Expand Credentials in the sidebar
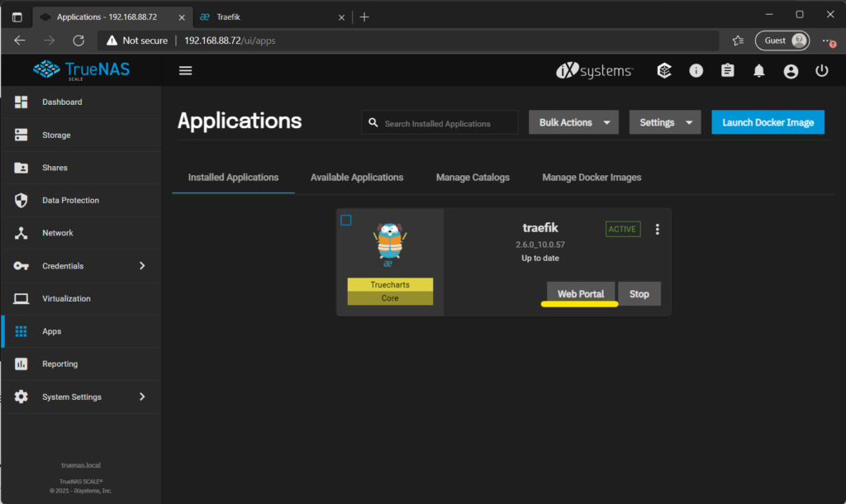 81,266
